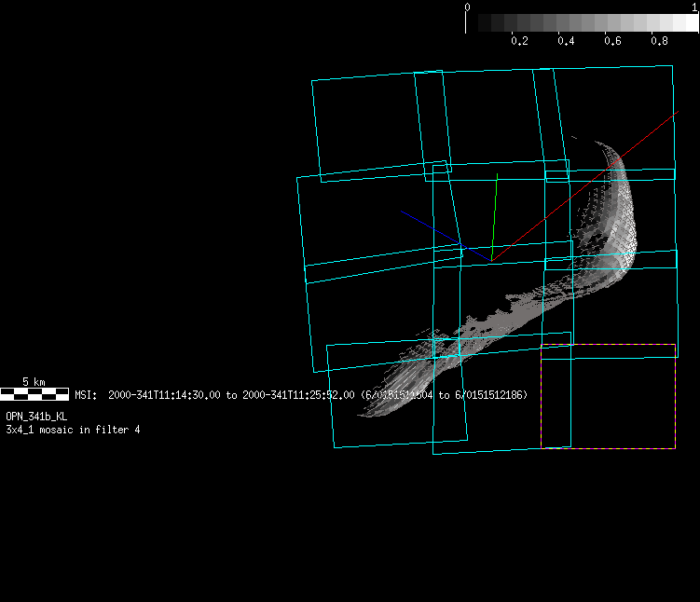Screen dimensions: 700x602
Task: Click the 0.8 tick label on colorbar
Action: pos(659,42)
